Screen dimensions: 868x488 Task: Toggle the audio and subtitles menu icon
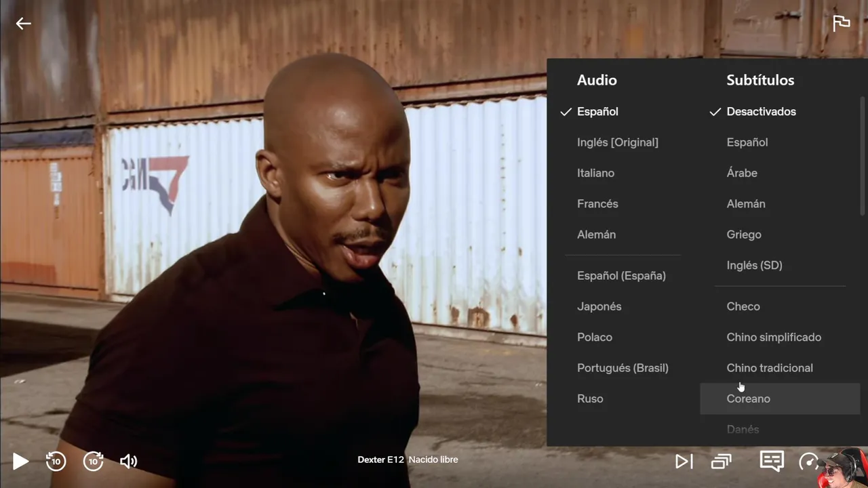click(x=772, y=461)
